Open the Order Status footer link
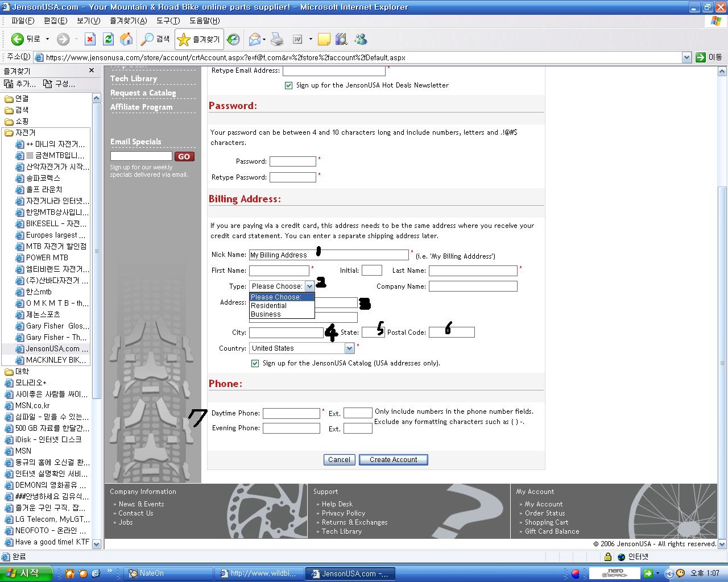728x582 pixels. coord(545,513)
